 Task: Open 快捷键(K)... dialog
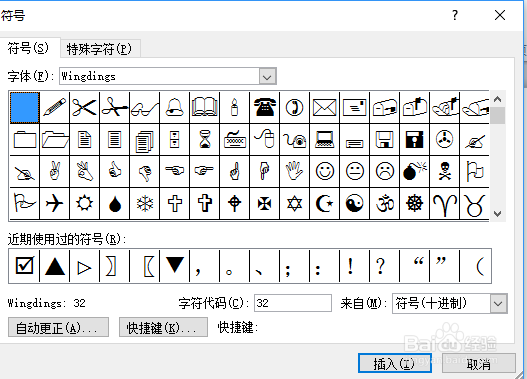163,327
